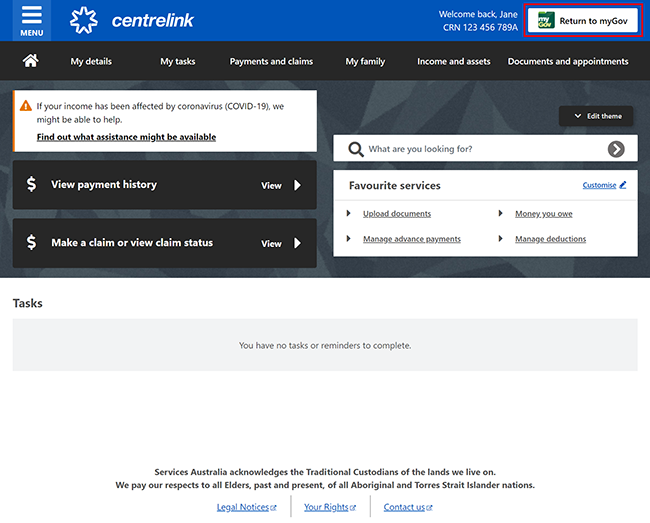Open the Upload documents link

[396, 214]
